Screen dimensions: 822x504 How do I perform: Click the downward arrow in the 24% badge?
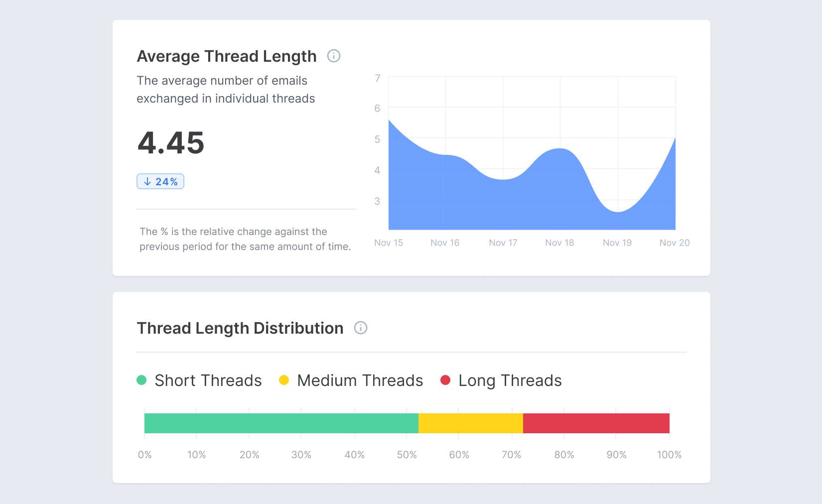tap(147, 181)
